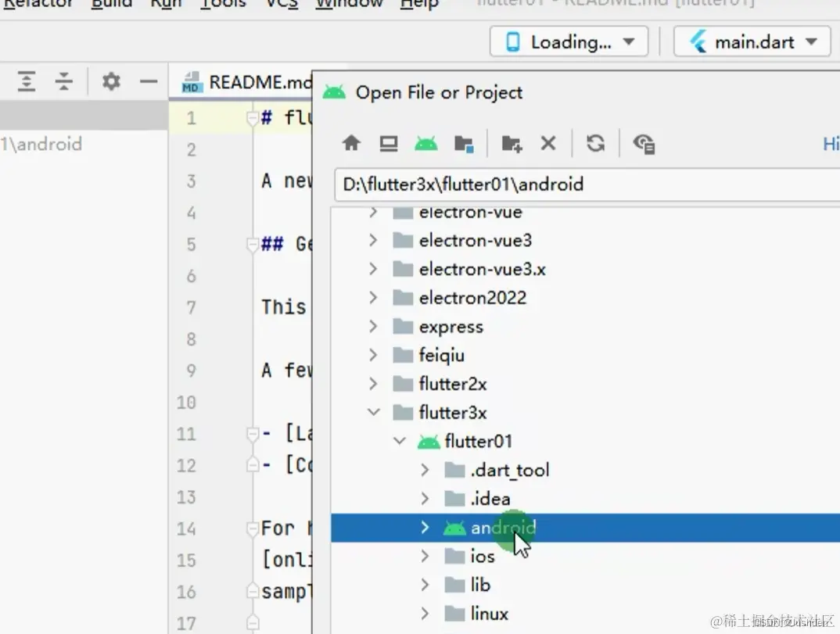Expand the flutter2x folder
The image size is (840, 634).
point(373,384)
